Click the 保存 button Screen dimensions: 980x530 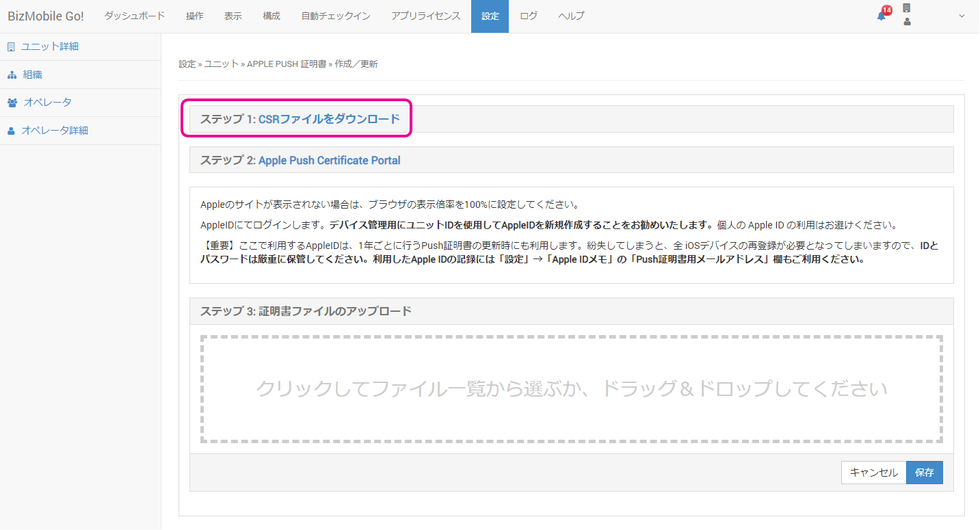tap(924, 473)
